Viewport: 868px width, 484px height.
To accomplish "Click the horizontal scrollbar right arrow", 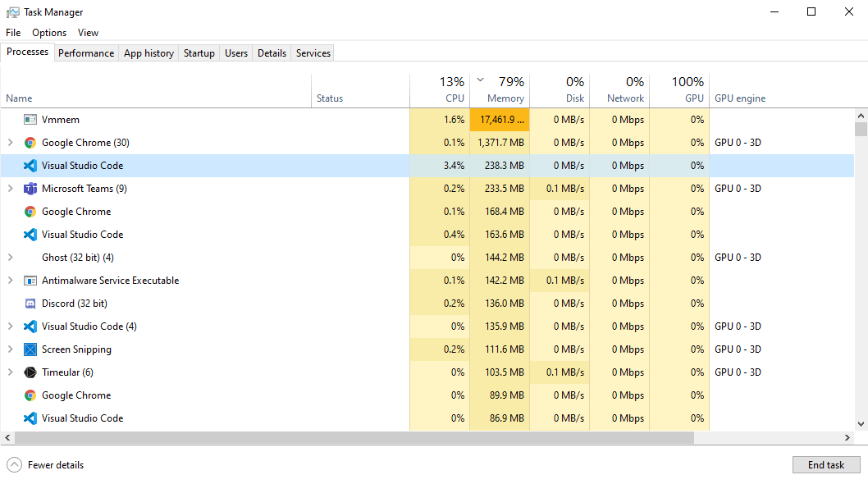I will [x=847, y=437].
